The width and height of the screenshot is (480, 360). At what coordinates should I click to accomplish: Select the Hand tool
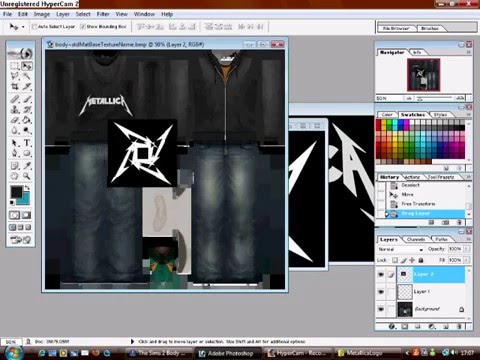pyautogui.click(x=14, y=176)
